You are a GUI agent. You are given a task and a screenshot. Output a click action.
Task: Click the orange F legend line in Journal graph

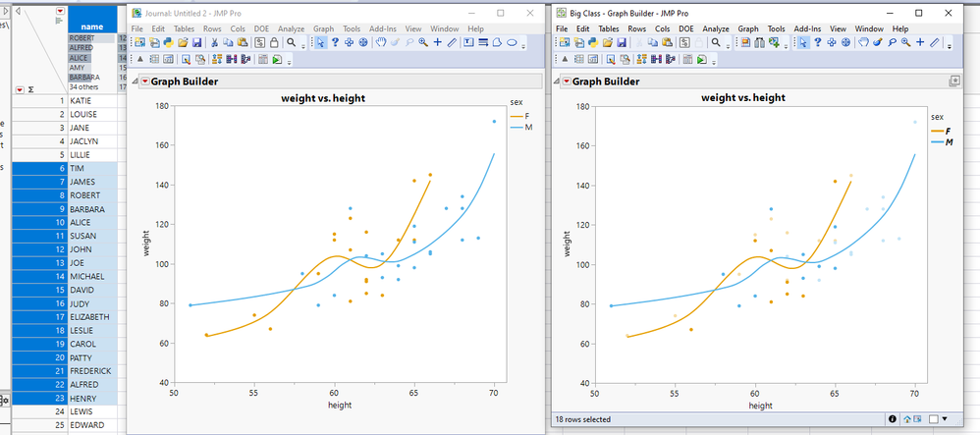(517, 116)
